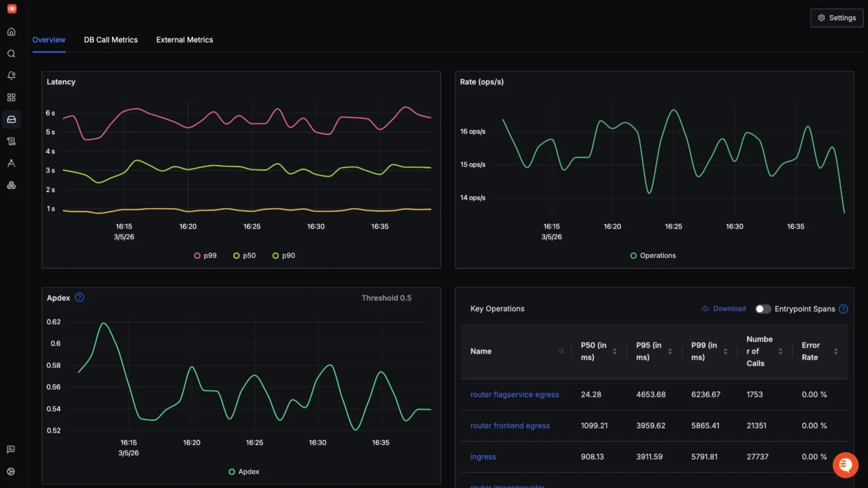Open Logs using the list icon
Viewport: 868px width, 488px height.
(x=11, y=141)
